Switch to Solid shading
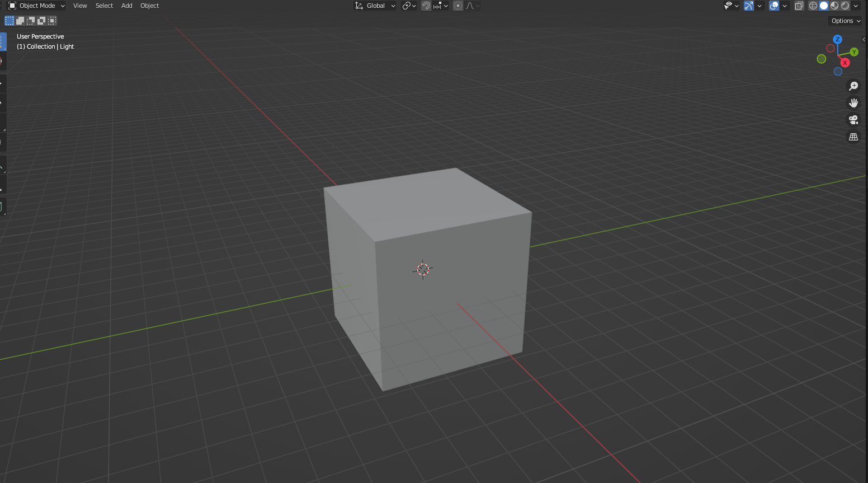The height and width of the screenshot is (483, 868). pos(824,6)
